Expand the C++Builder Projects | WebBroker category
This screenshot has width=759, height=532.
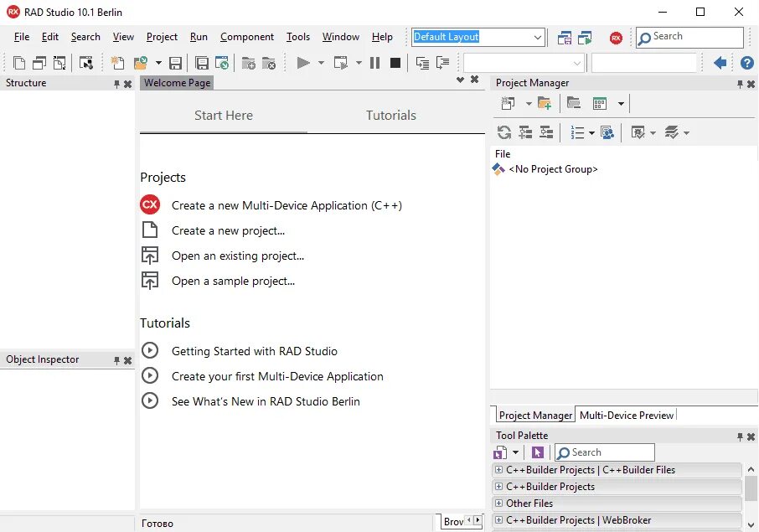pyautogui.click(x=498, y=520)
